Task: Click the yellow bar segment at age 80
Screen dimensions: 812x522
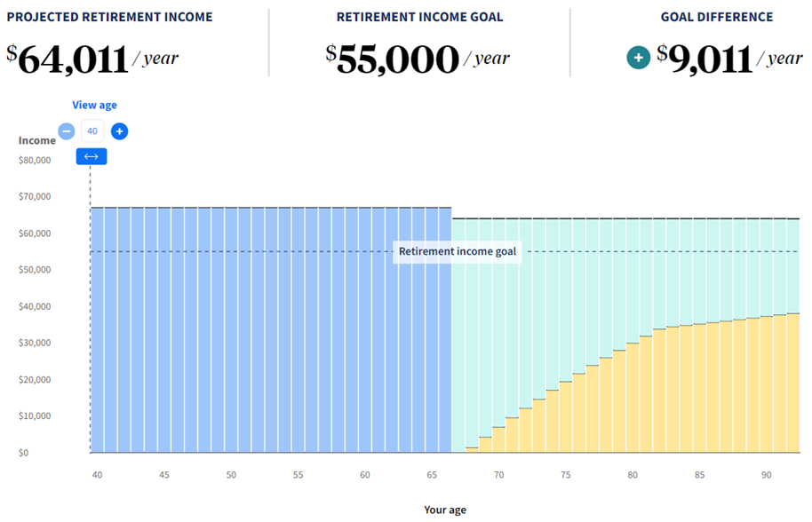Action: tap(633, 399)
